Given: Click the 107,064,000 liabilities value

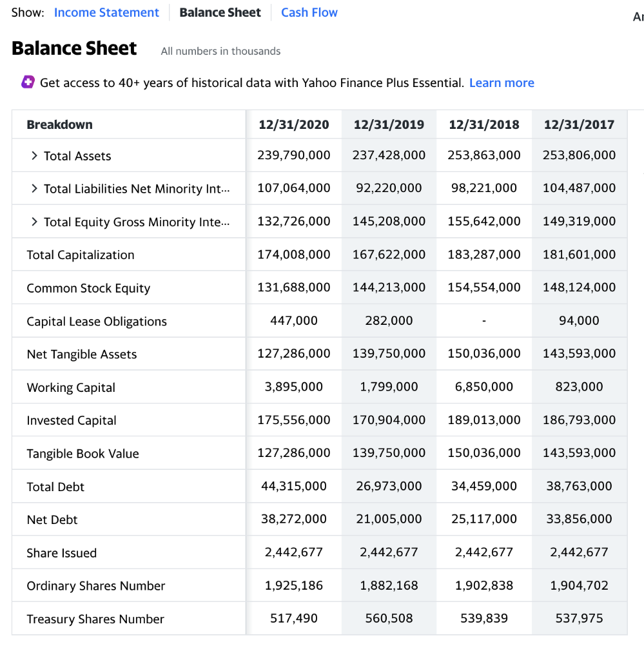Looking at the screenshot, I should click(x=294, y=188).
